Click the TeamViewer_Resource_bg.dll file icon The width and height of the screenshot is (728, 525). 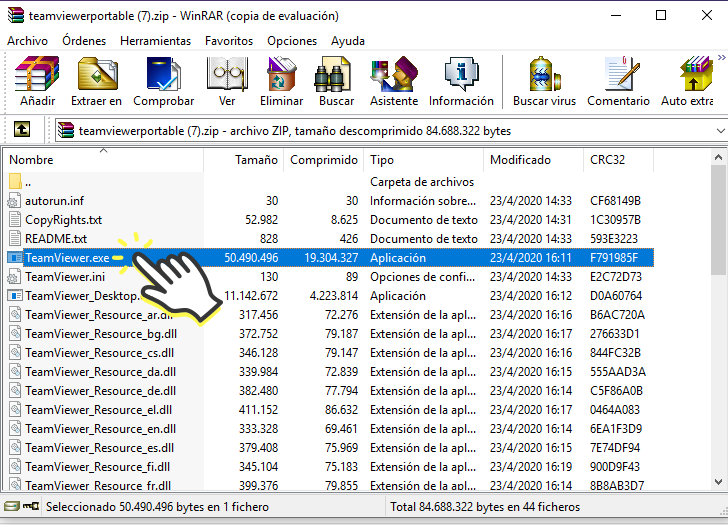click(15, 334)
